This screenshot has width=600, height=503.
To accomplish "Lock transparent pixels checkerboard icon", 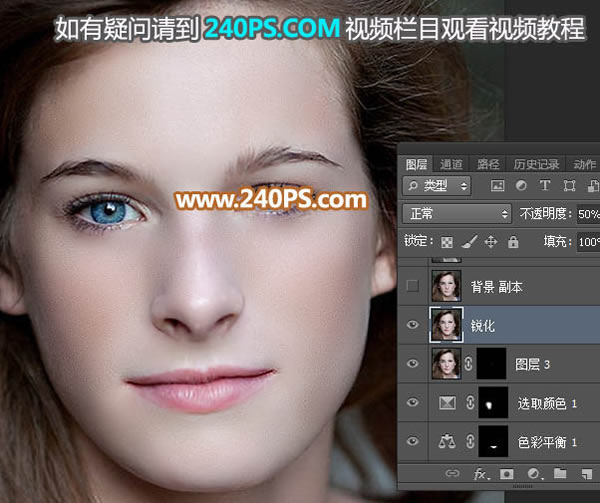I will [x=447, y=242].
